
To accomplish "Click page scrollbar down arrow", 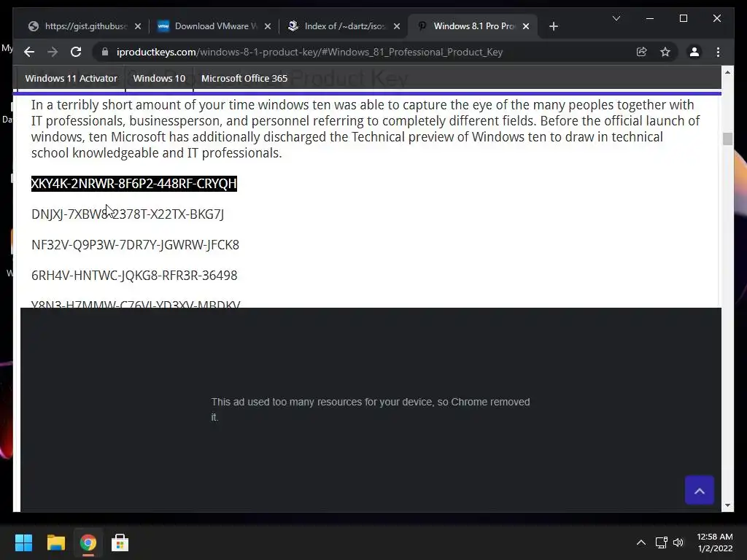I will 727,505.
